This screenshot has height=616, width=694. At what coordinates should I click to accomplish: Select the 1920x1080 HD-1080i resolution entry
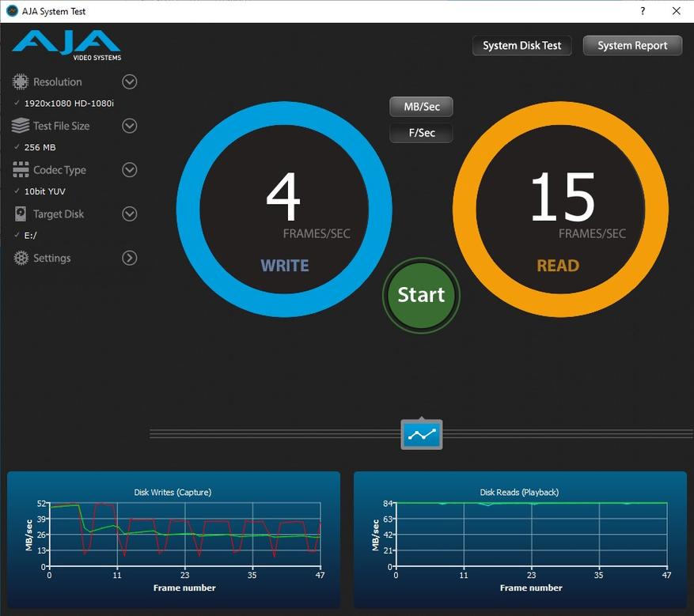(x=69, y=104)
